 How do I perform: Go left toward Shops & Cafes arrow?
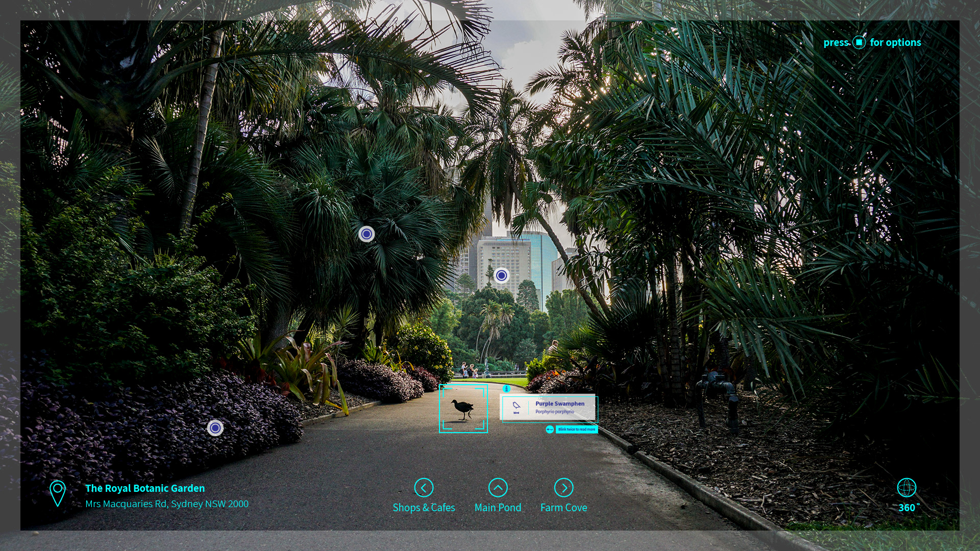pos(424,488)
